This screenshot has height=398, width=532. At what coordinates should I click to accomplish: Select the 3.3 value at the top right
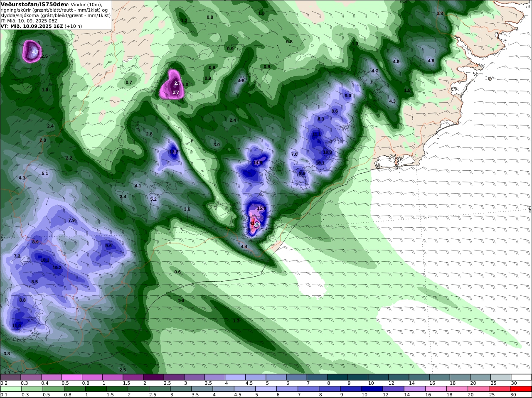(440, 13)
